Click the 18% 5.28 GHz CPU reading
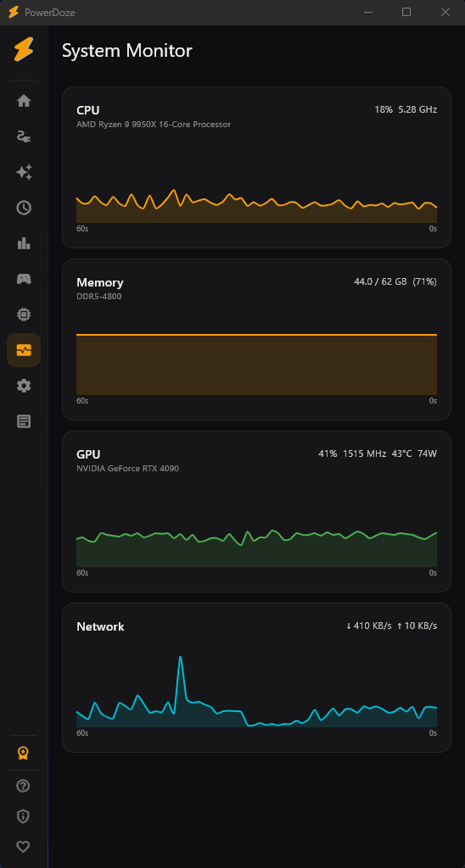The image size is (465, 868). click(406, 109)
